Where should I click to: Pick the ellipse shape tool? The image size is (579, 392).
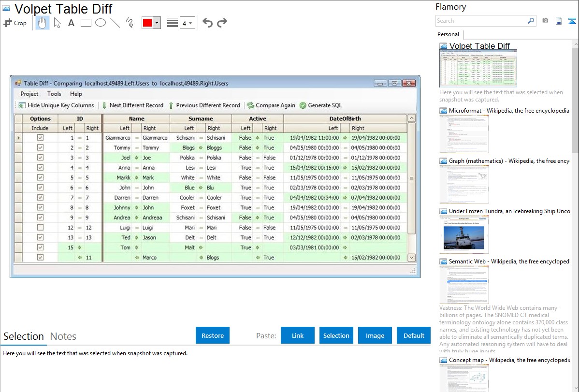[x=101, y=23]
